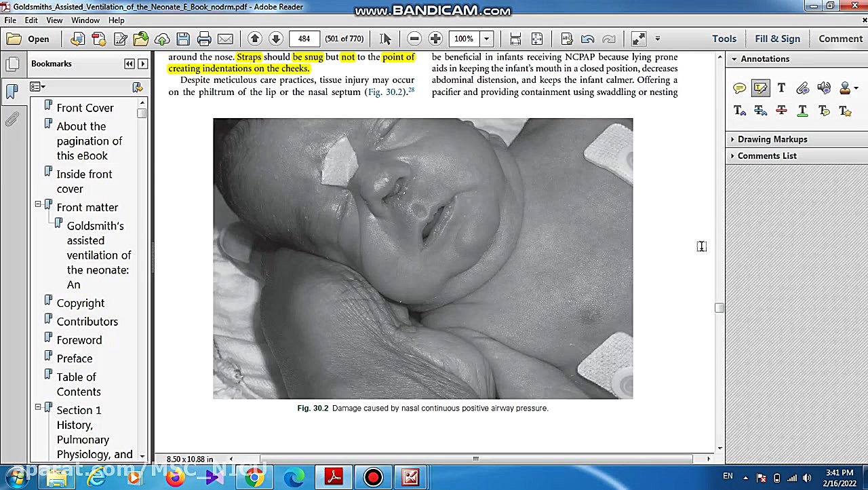The image size is (868, 490).
Task: Open the Attachments panel paperclip
Action: coord(12,119)
